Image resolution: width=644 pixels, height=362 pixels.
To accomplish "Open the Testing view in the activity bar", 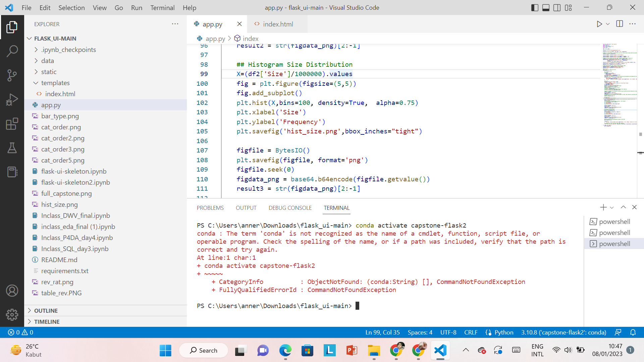I will pyautogui.click(x=12, y=148).
